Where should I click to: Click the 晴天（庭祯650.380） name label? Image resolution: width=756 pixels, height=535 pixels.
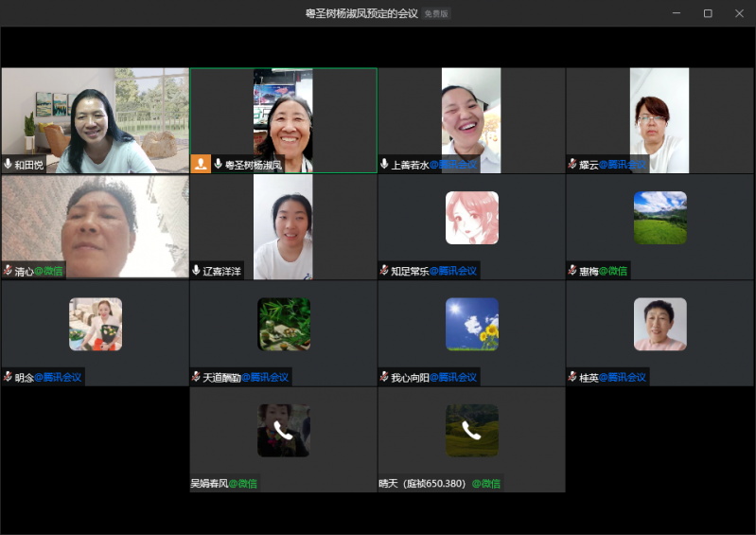click(x=421, y=484)
